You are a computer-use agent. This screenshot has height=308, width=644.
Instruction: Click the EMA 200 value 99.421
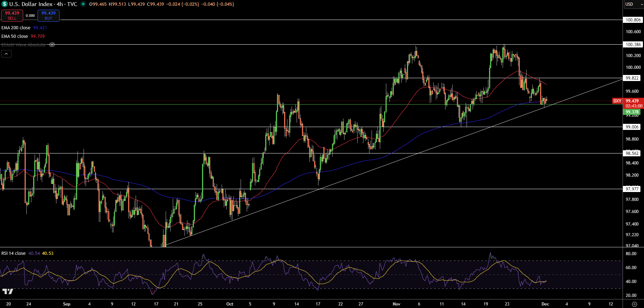40,27
